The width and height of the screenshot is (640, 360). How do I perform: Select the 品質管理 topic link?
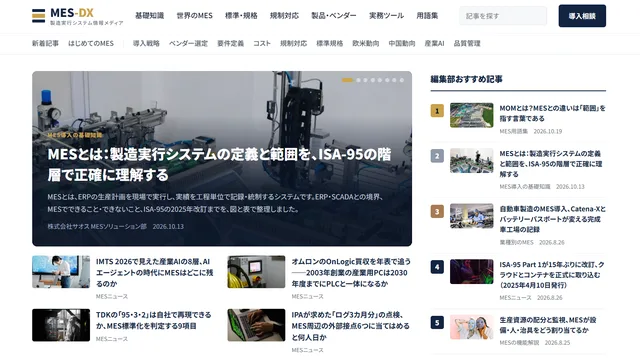467,43
